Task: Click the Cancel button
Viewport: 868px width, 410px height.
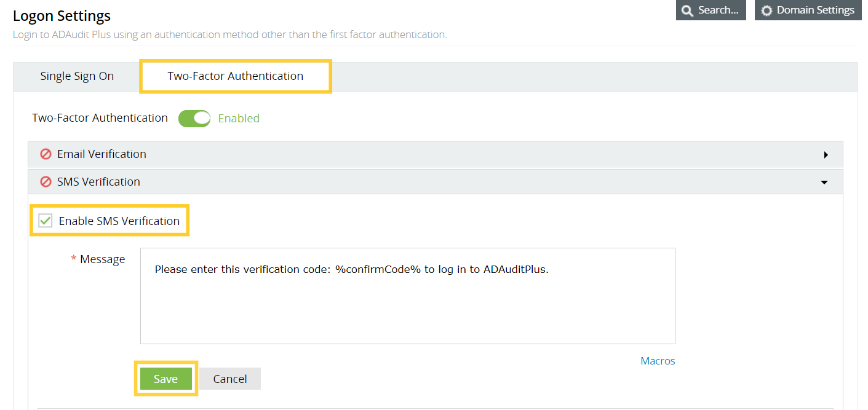Action: tap(230, 379)
